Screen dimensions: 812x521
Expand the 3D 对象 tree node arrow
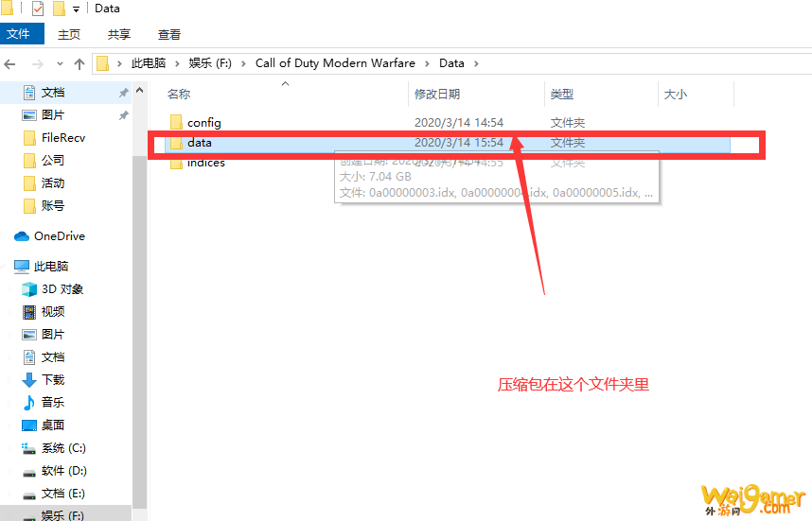(9, 289)
